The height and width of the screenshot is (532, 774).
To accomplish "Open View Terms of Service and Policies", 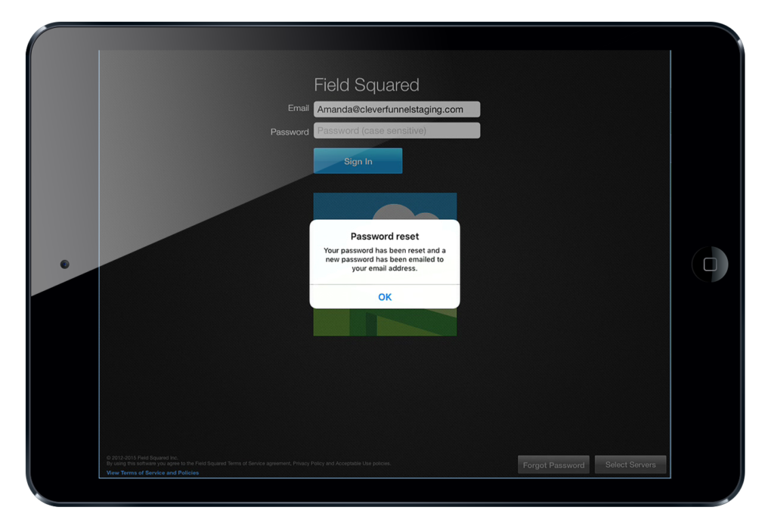I will coord(153,472).
